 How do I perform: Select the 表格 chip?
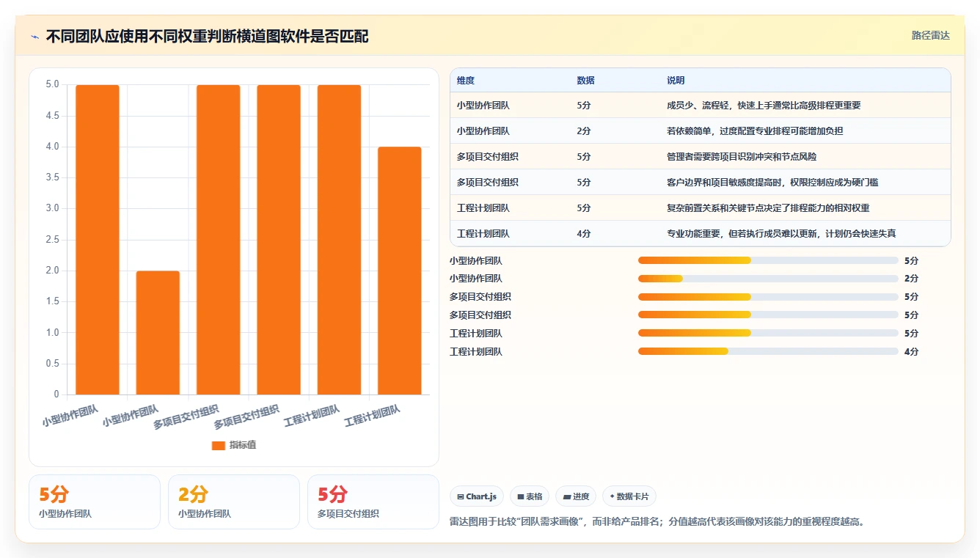coord(530,496)
